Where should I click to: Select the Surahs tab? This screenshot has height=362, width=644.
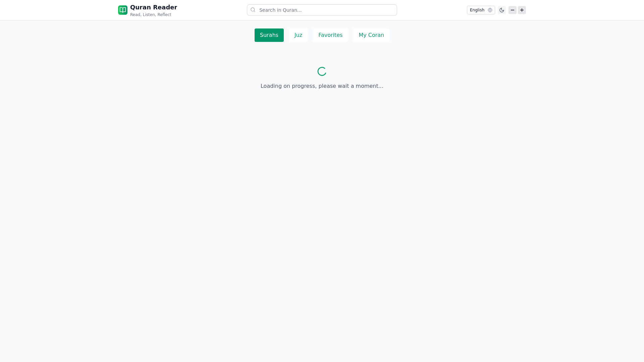click(269, 35)
